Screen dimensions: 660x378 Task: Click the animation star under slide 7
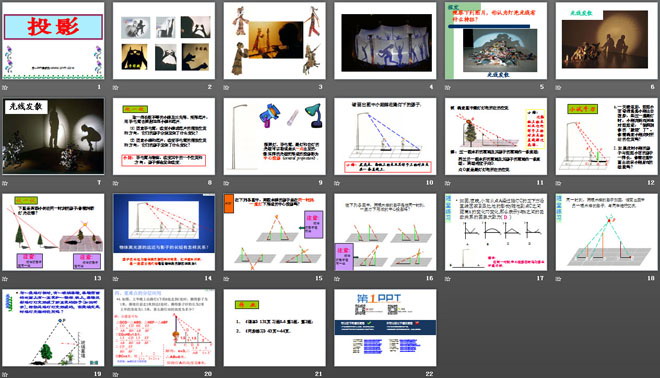[5, 183]
